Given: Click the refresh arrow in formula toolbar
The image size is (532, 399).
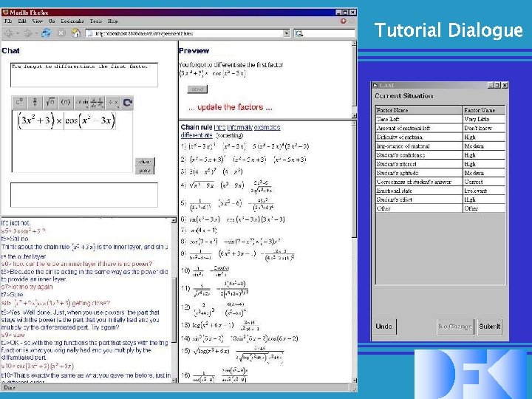Looking at the screenshot, I should click(128, 102).
